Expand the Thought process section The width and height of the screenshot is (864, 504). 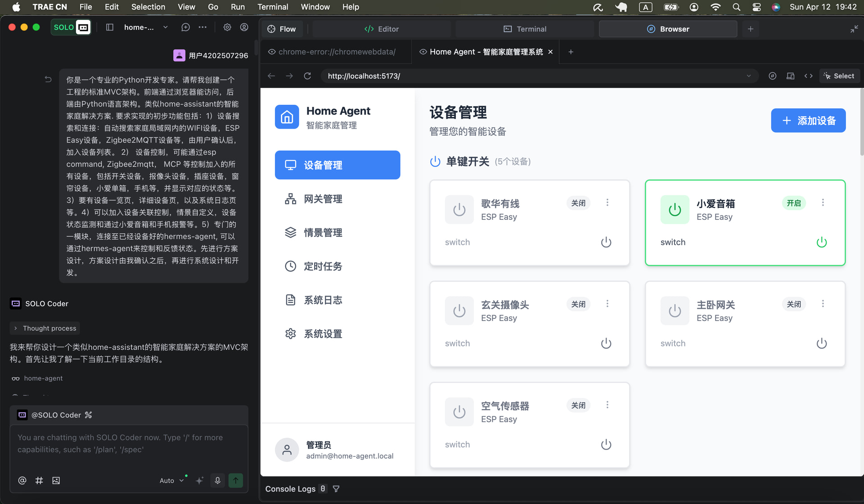tap(45, 328)
